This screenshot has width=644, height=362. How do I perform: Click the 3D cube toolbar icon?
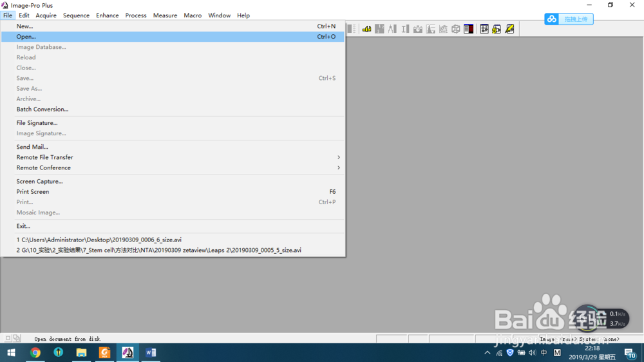[456, 29]
